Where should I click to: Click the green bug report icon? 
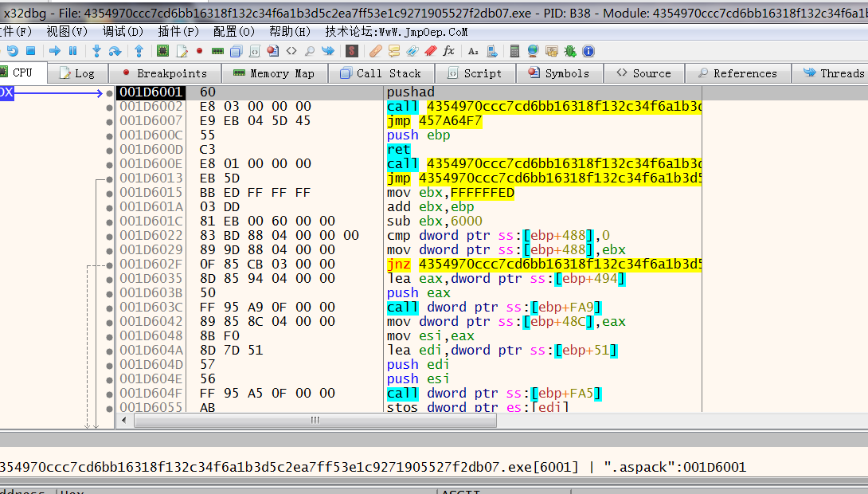[x=569, y=51]
